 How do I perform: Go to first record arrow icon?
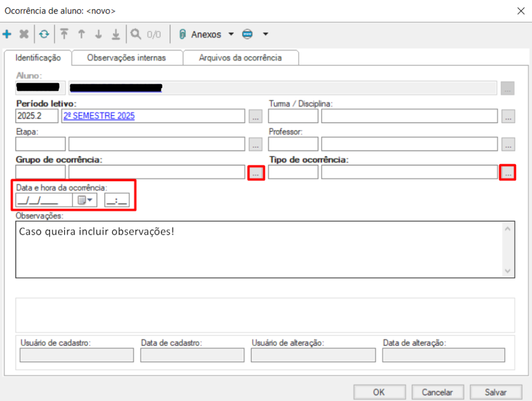click(64, 34)
